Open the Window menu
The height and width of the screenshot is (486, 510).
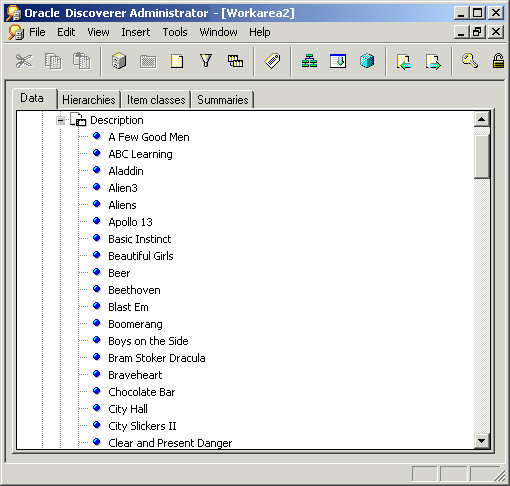(218, 32)
